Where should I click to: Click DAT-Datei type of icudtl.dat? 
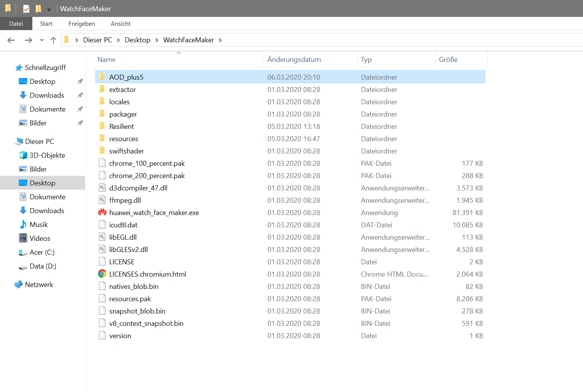(376, 225)
